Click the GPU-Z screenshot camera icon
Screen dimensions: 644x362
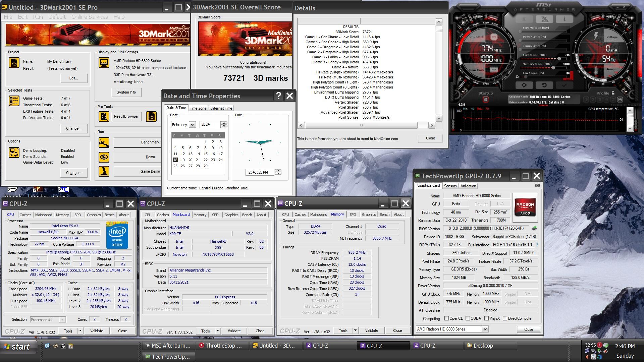coord(537,185)
